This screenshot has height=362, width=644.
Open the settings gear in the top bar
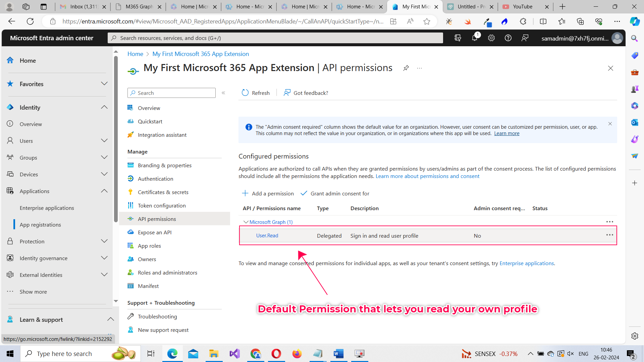click(491, 38)
